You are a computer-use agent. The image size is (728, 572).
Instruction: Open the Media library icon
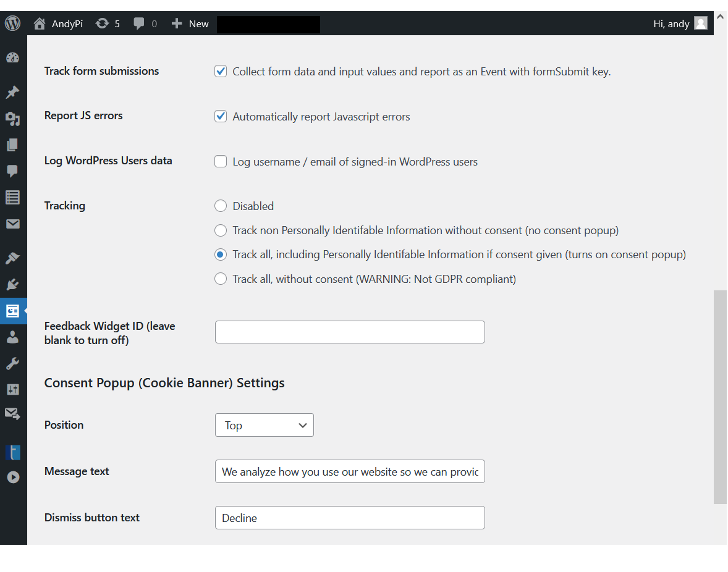click(13, 119)
